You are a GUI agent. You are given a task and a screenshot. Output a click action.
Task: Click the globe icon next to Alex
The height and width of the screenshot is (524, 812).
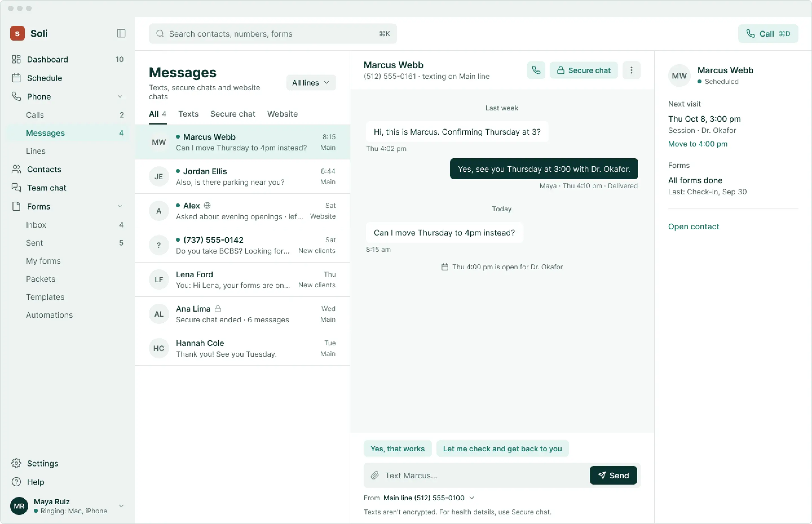[207, 206]
